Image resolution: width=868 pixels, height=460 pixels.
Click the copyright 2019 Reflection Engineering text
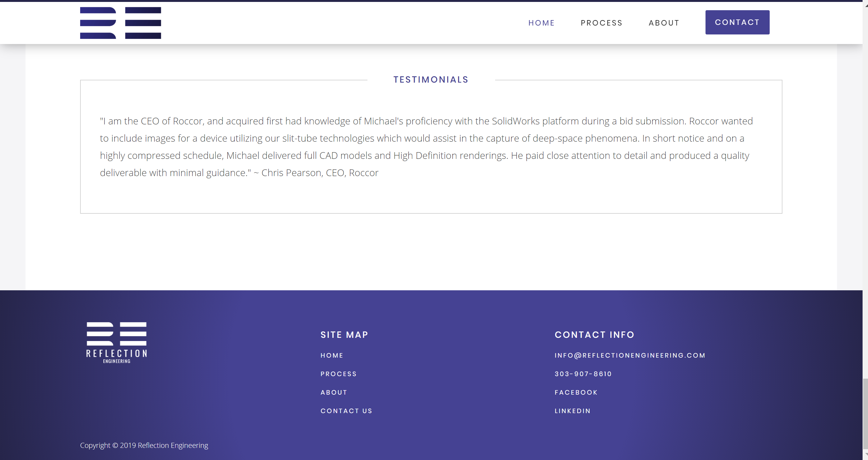144,445
